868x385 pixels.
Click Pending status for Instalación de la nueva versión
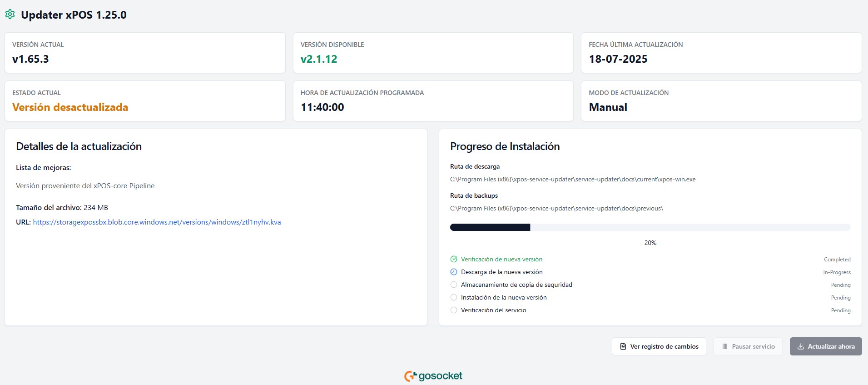point(841,298)
